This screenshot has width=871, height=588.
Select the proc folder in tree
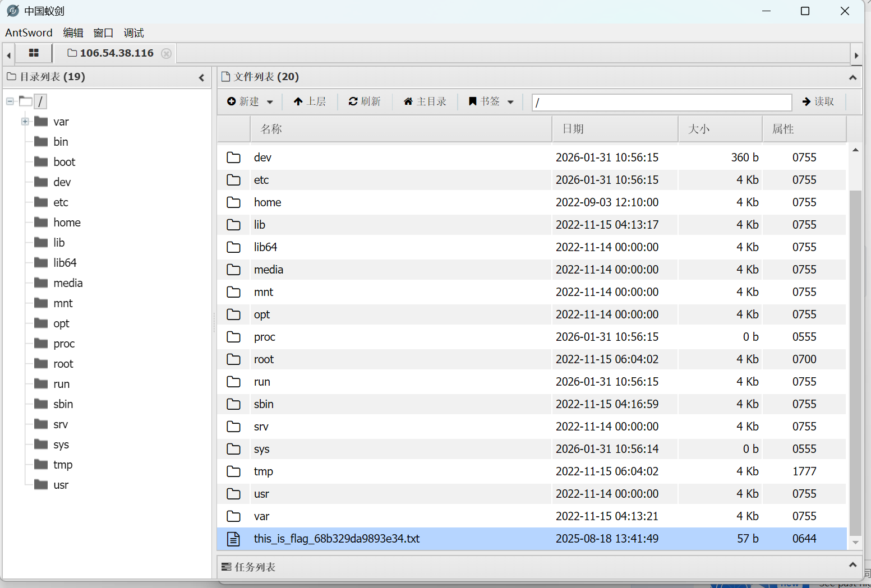click(x=64, y=344)
